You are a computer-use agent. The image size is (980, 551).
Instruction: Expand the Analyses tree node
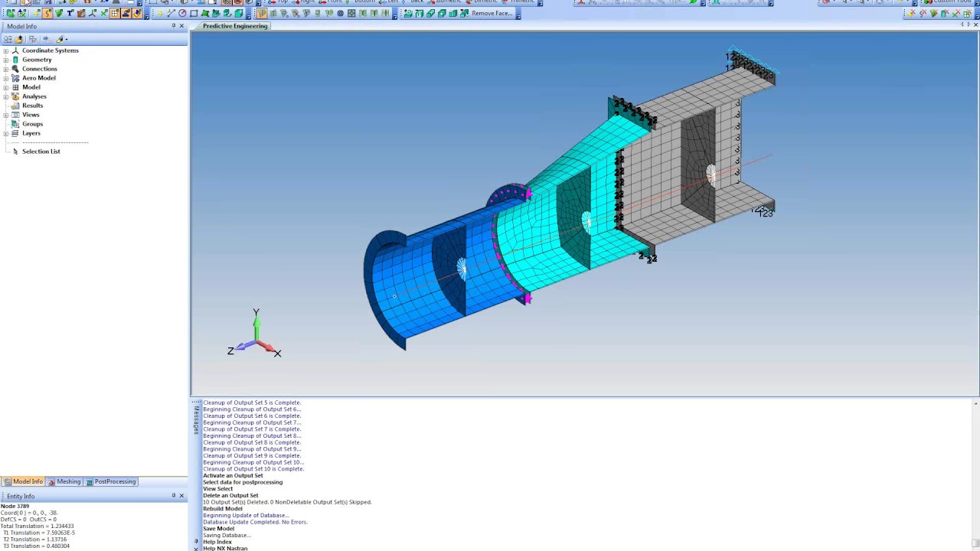[x=6, y=96]
